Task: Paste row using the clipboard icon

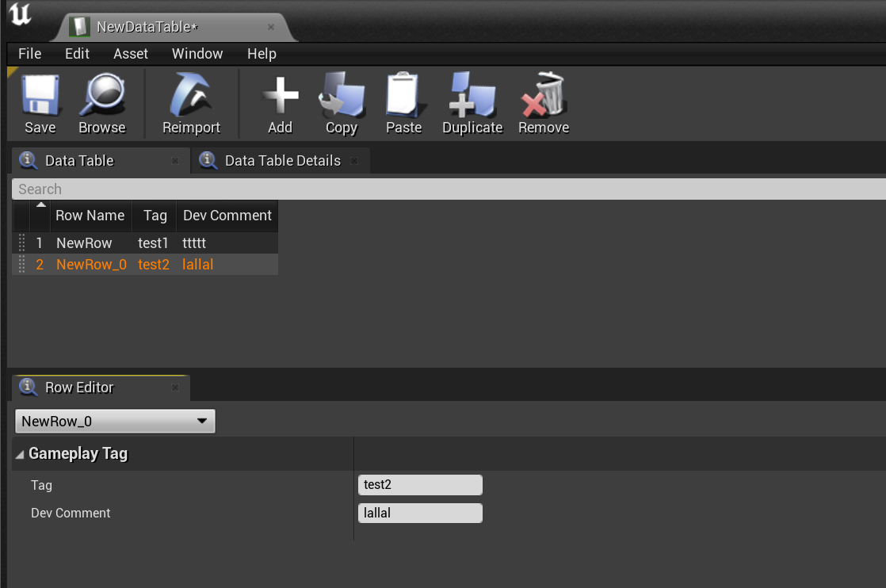Action: tap(403, 95)
